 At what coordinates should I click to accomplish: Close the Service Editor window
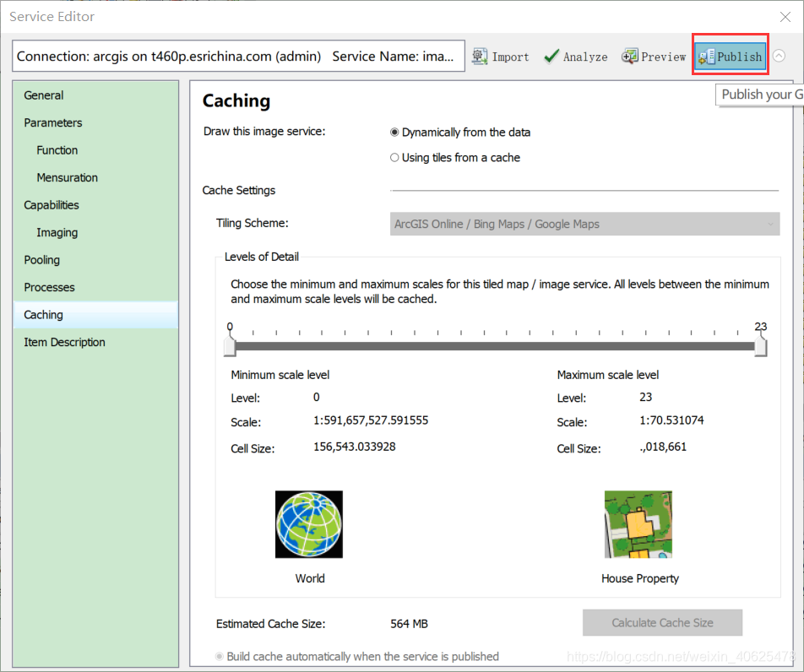(x=785, y=17)
